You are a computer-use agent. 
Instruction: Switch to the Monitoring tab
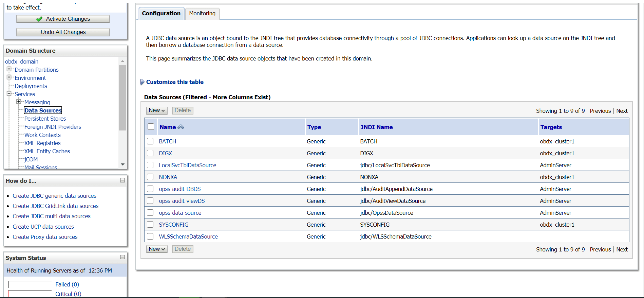tap(202, 13)
